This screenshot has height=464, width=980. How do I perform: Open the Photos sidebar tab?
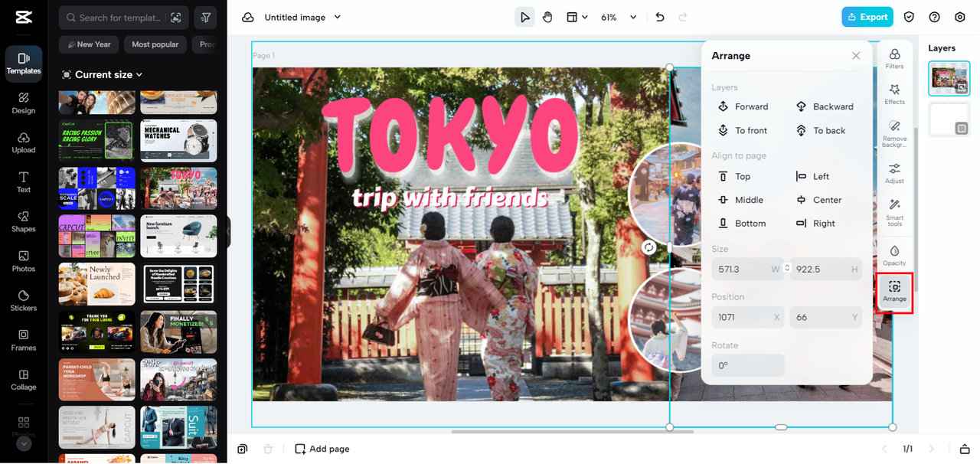coord(24,262)
